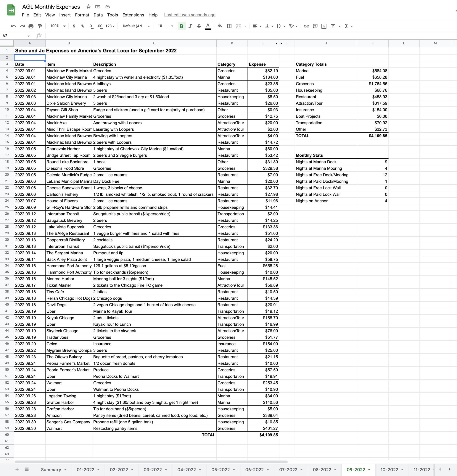Switch to the 08-2022 sheet tab
Image resolution: width=457 pixels, height=476 pixels.
click(x=322, y=469)
